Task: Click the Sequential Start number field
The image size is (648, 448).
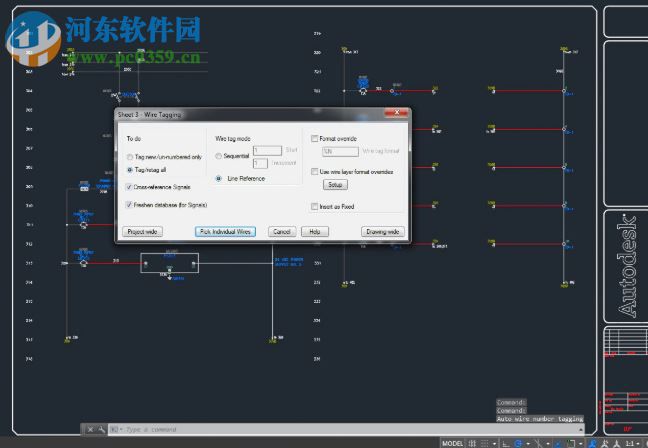Action: click(x=267, y=150)
